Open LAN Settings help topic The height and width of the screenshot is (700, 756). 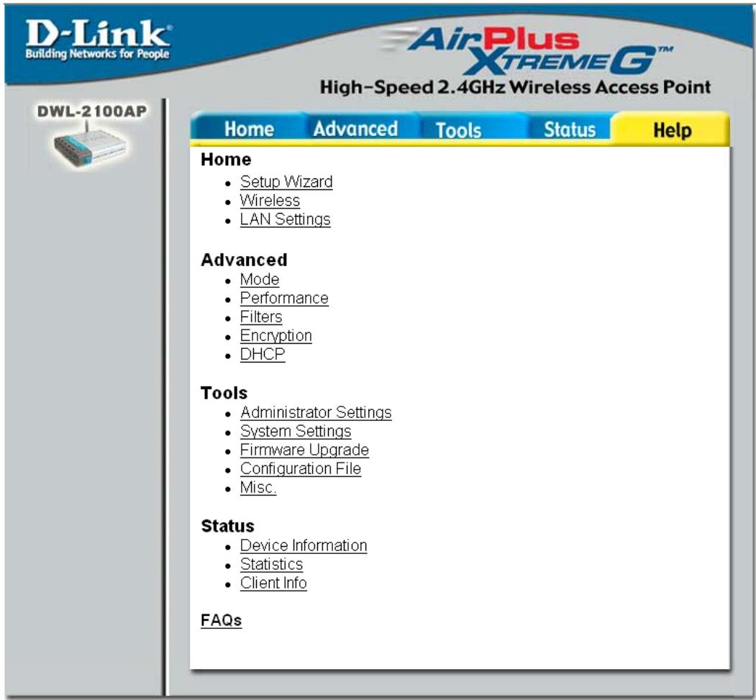tap(286, 219)
